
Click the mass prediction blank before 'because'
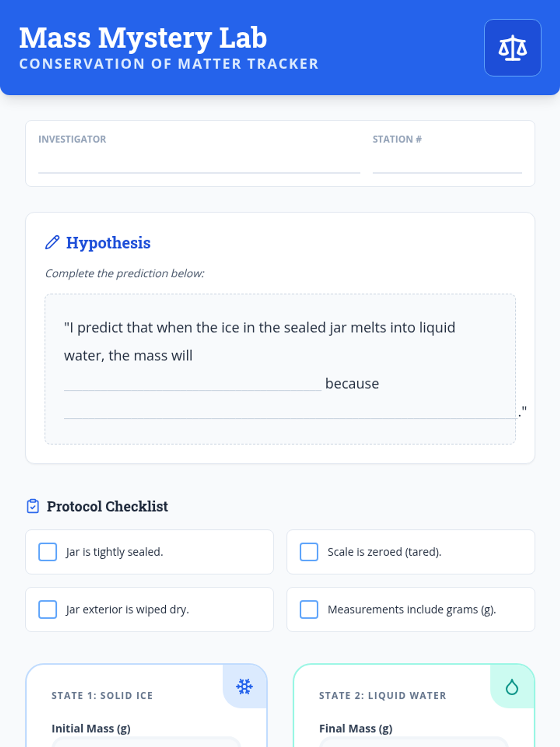192,383
